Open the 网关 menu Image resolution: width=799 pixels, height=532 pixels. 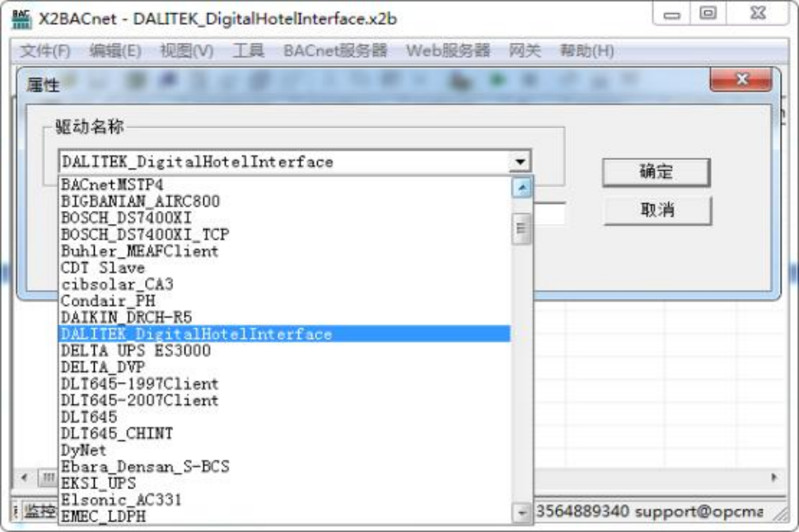pos(525,50)
